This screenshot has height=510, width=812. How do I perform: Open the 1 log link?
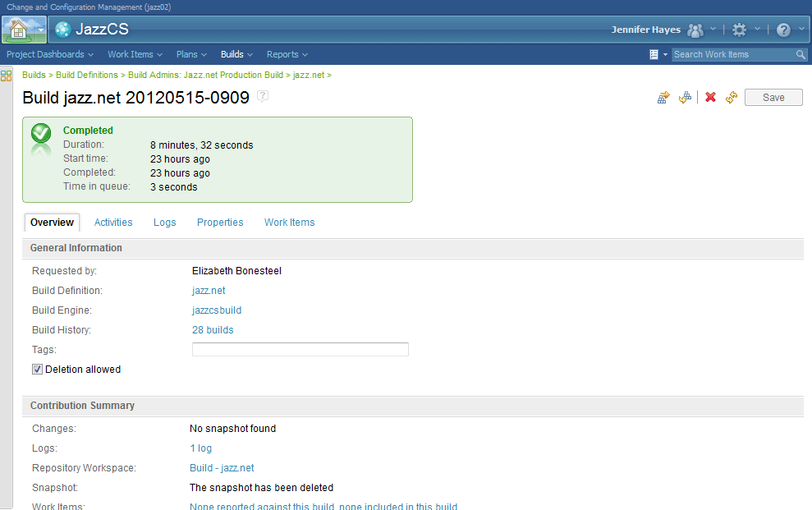pyautogui.click(x=201, y=448)
